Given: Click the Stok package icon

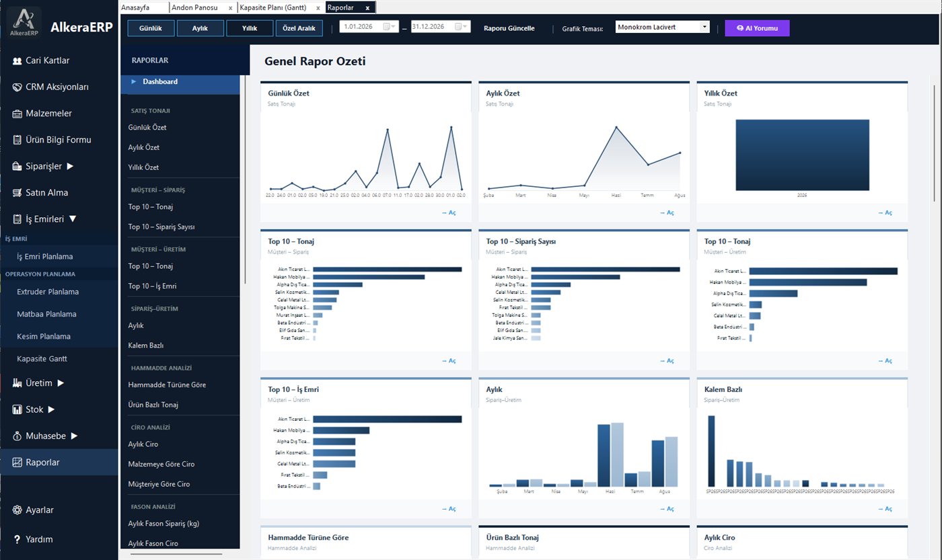Looking at the screenshot, I should (x=17, y=409).
